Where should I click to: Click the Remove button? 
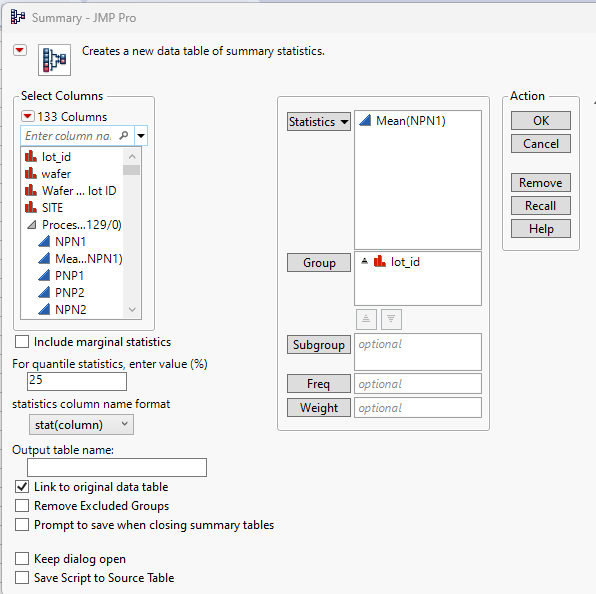pyautogui.click(x=541, y=183)
